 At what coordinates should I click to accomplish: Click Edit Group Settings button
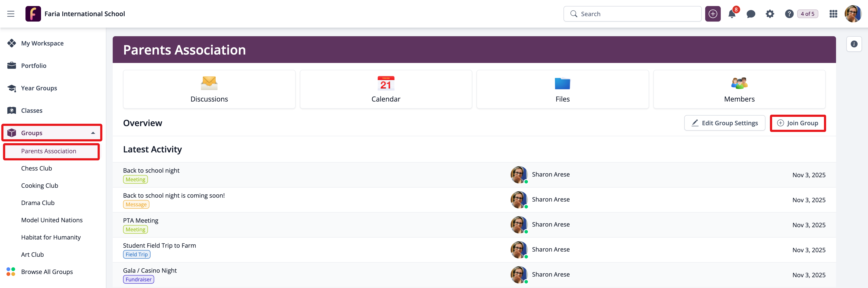click(x=724, y=123)
